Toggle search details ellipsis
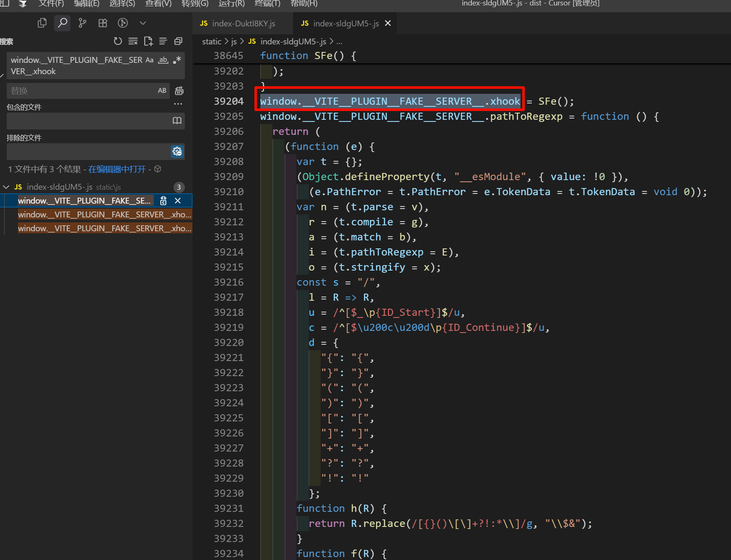This screenshot has height=560, width=731. pyautogui.click(x=178, y=103)
